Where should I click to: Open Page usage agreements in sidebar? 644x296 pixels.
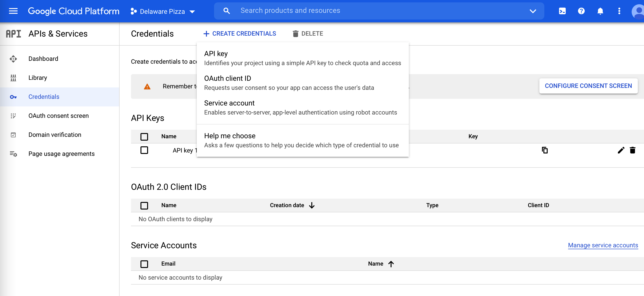60,154
